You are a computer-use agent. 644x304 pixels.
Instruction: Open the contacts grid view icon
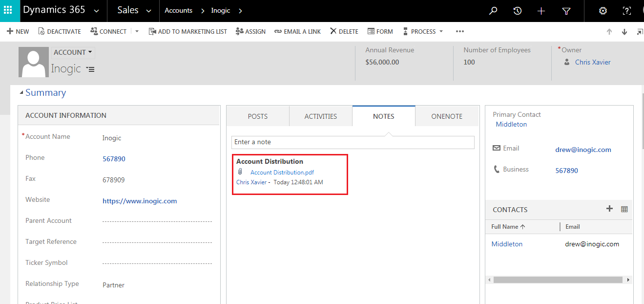point(624,209)
